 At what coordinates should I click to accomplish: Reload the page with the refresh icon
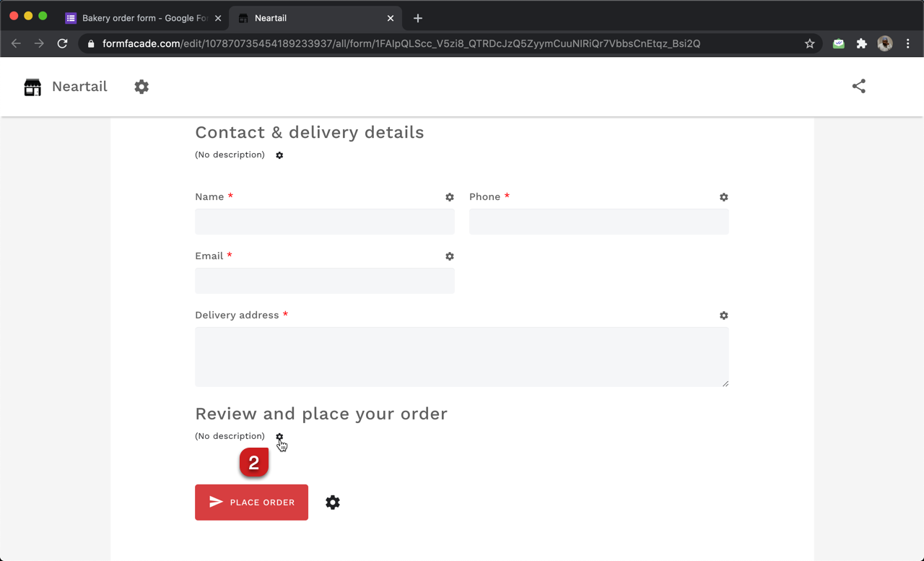[x=62, y=43]
